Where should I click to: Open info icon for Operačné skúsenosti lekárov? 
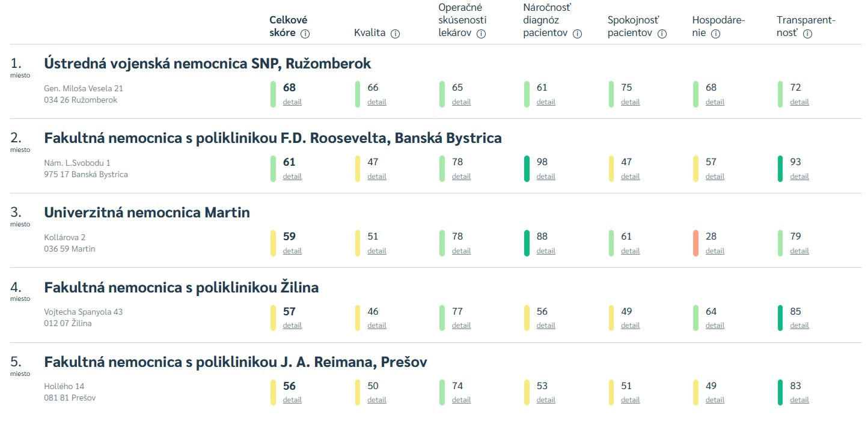[x=481, y=34]
